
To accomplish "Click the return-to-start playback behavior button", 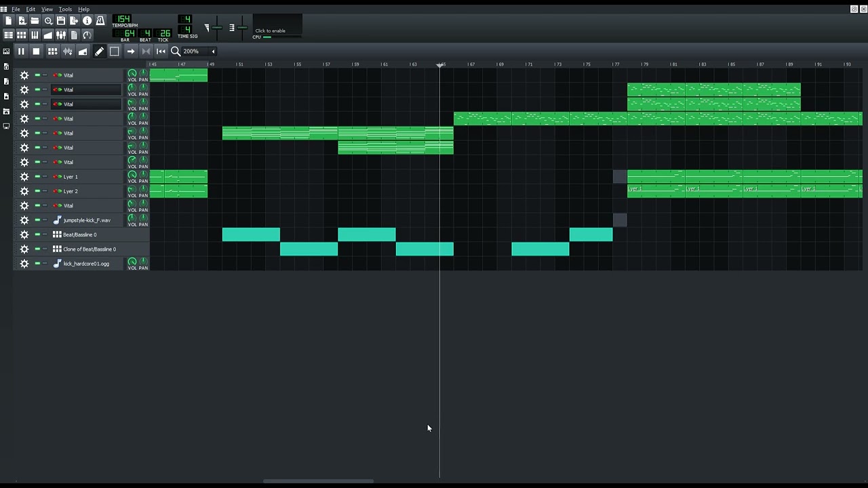I will click(x=161, y=52).
